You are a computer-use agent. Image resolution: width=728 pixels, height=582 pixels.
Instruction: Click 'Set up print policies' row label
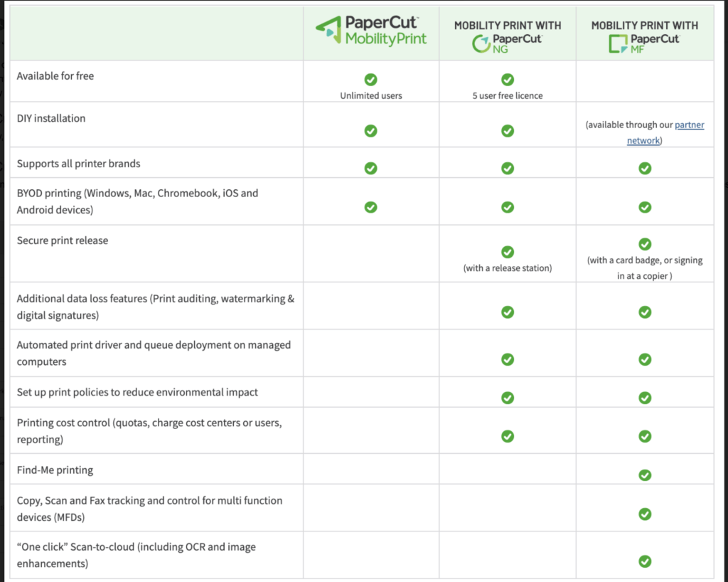(137, 392)
